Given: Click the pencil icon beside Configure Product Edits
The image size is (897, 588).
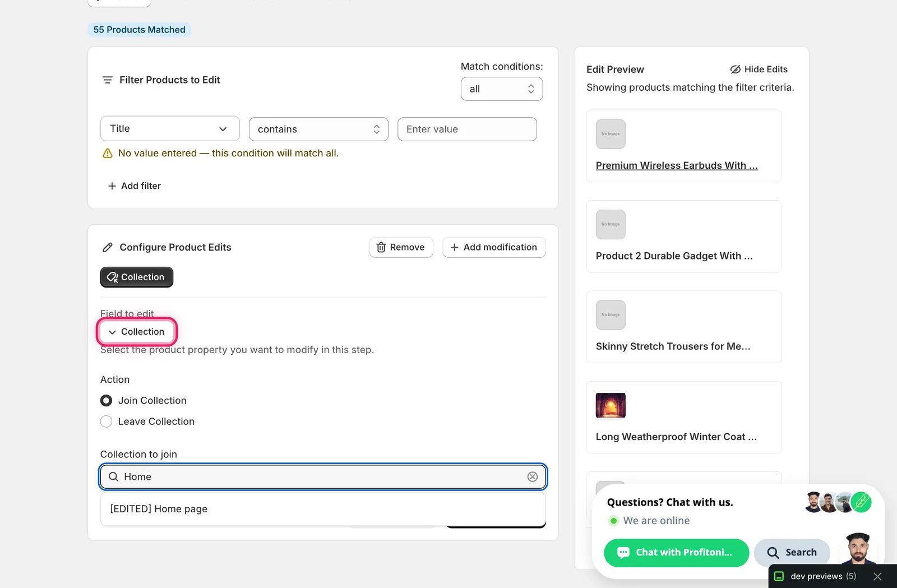Looking at the screenshot, I should point(108,247).
